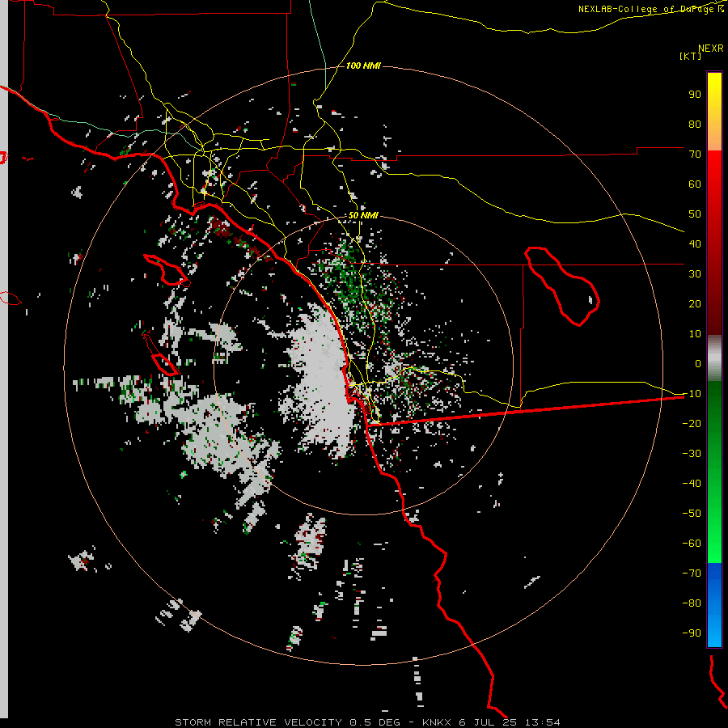The height and width of the screenshot is (728, 728).
Task: Click the Salton Sea red outline
Action: [x=561, y=286]
